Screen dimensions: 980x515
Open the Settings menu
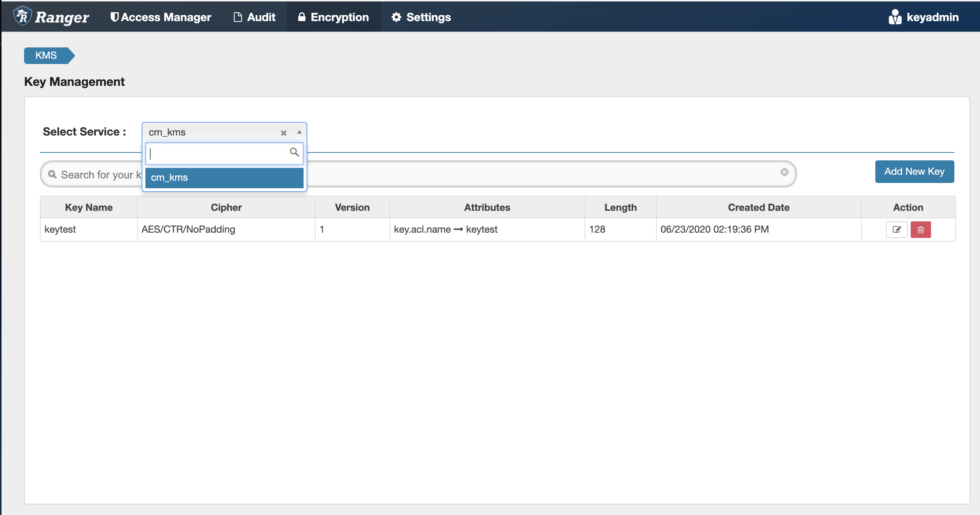pos(421,17)
